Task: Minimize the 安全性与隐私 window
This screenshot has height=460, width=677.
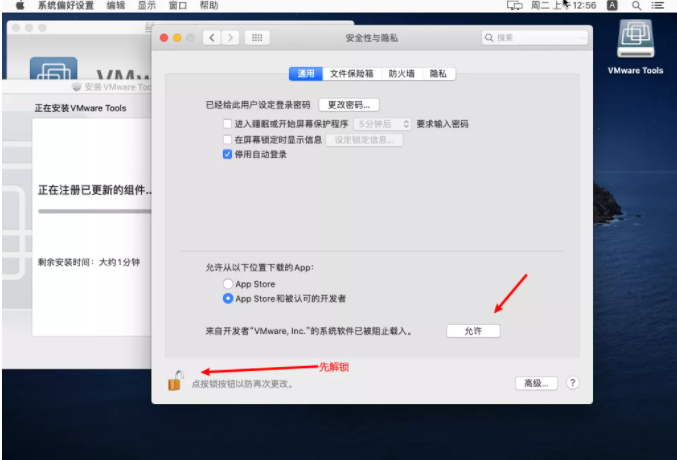Action: coord(177,38)
